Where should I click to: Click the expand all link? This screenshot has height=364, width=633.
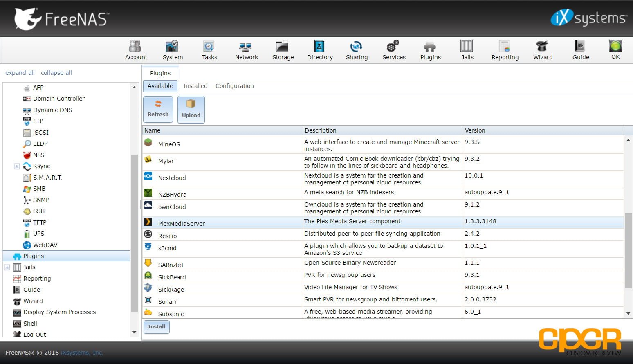point(20,73)
